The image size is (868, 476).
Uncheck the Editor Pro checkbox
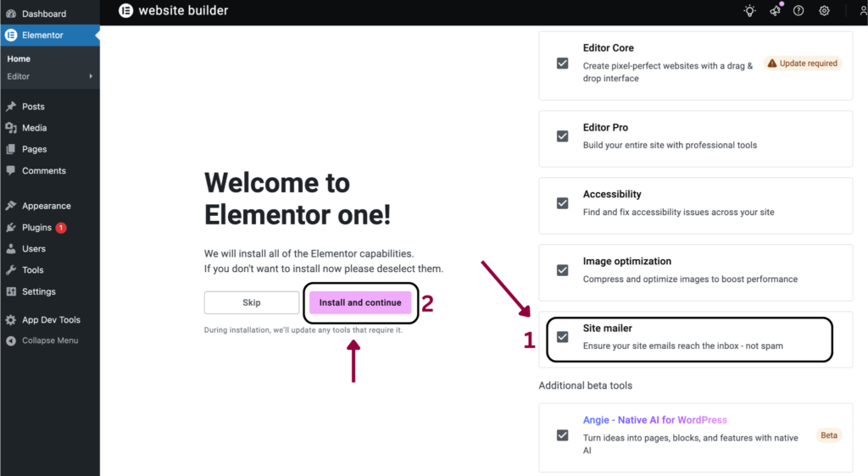coord(562,136)
